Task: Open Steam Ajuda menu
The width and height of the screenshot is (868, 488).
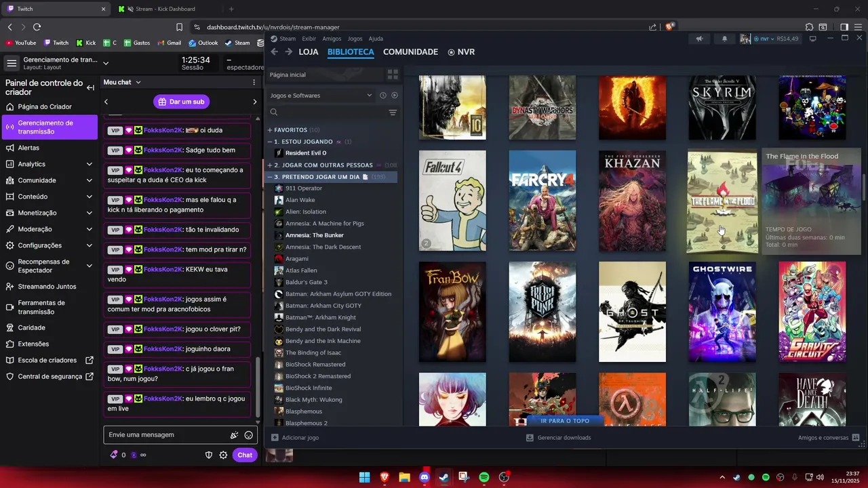Action: click(x=376, y=39)
